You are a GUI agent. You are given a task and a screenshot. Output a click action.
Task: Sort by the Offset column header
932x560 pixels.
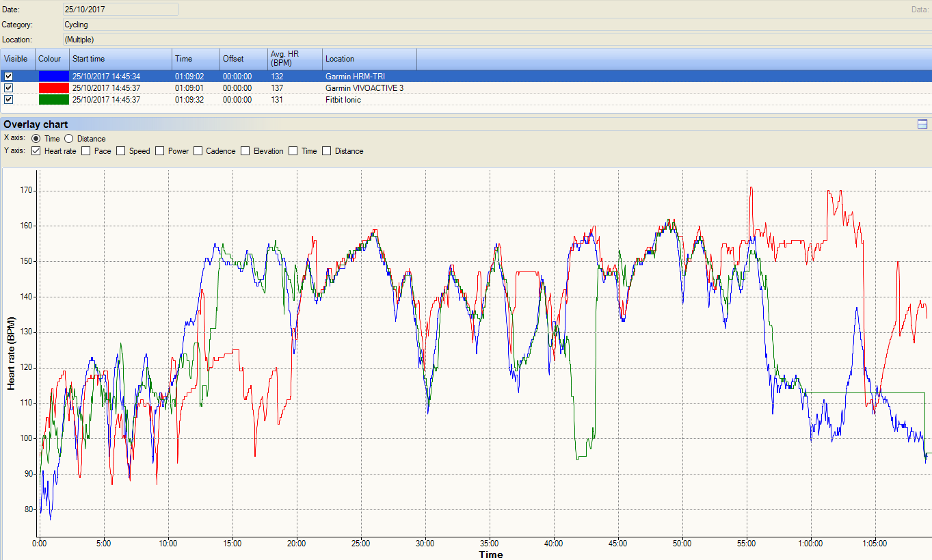[x=244, y=59]
